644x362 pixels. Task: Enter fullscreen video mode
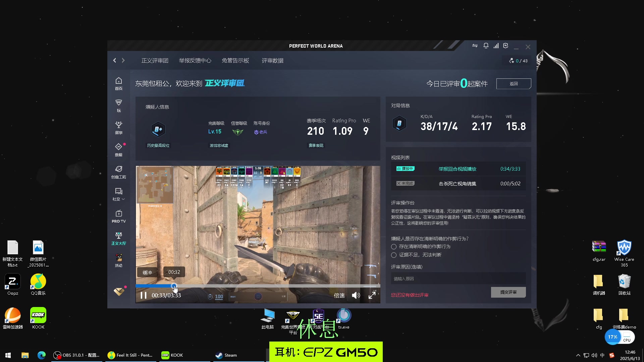click(x=372, y=295)
